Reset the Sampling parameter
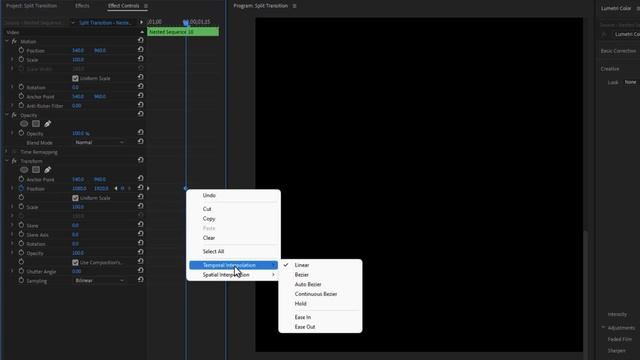640x360 pixels. pyautogui.click(x=140, y=280)
